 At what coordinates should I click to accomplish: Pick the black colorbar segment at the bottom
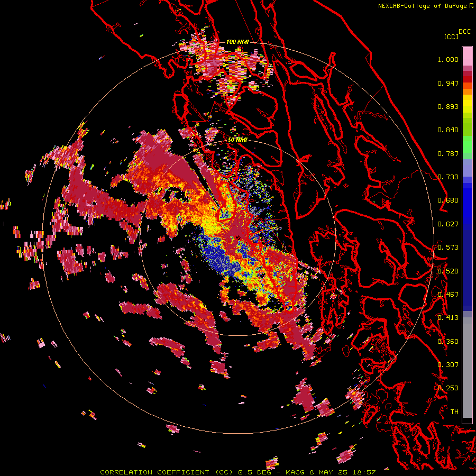point(467,420)
